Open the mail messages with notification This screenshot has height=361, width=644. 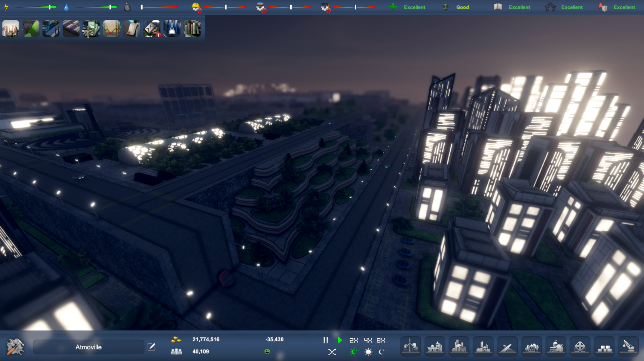[152, 29]
